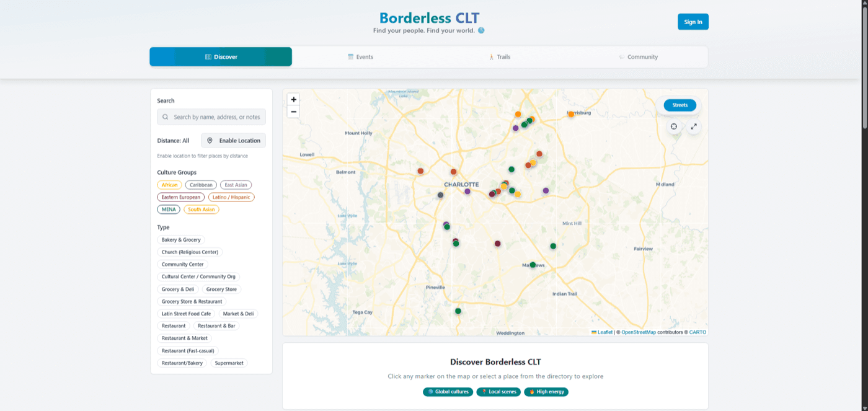Viewport: 868px width, 411px height.
Task: Toggle the Grocery & Deli type chip
Action: tap(178, 289)
